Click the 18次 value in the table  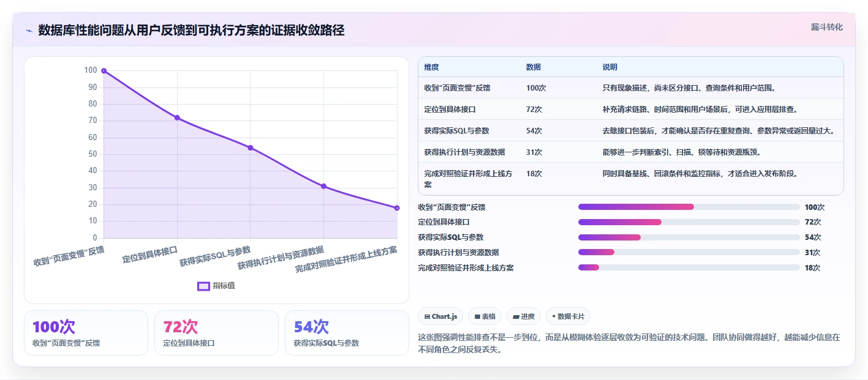tap(534, 174)
